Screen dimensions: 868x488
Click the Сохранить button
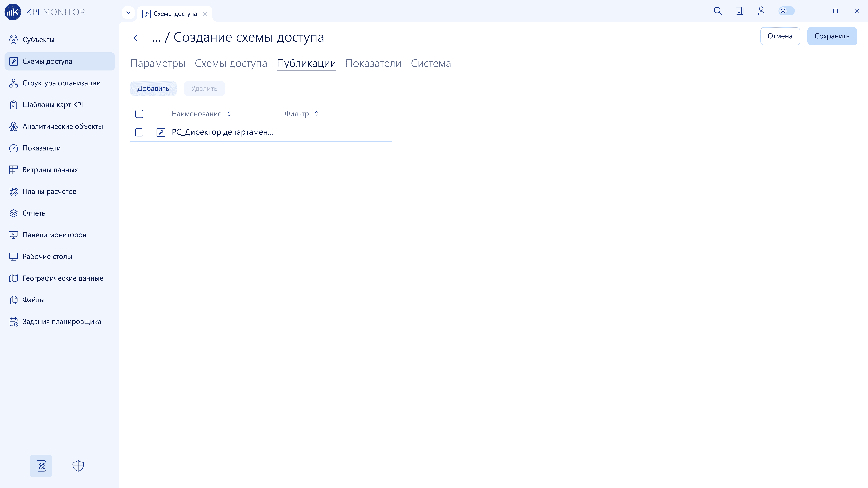pyautogui.click(x=832, y=36)
